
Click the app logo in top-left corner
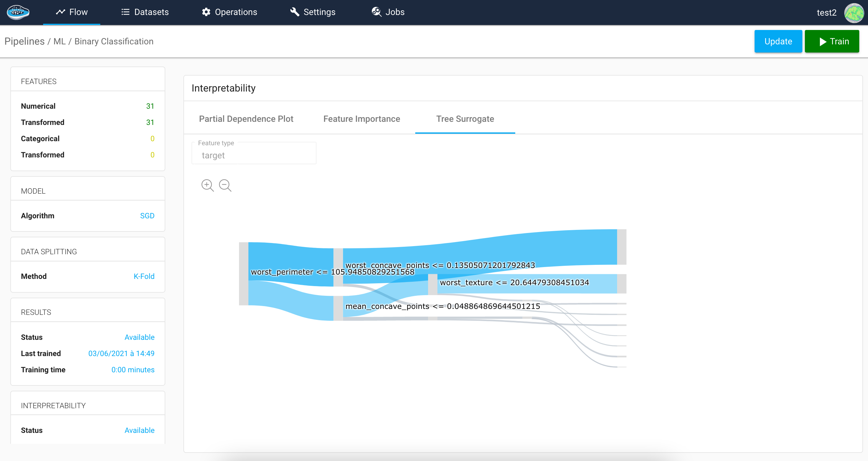18,12
